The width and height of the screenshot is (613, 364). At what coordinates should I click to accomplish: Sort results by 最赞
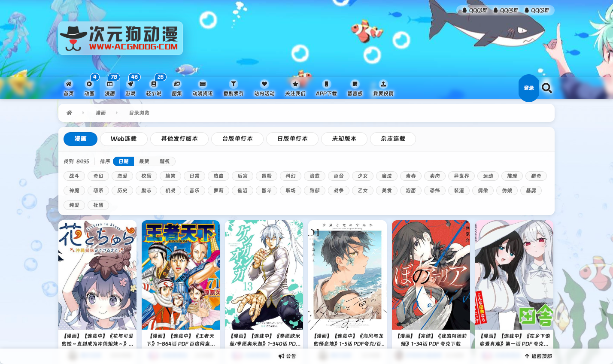(x=144, y=161)
